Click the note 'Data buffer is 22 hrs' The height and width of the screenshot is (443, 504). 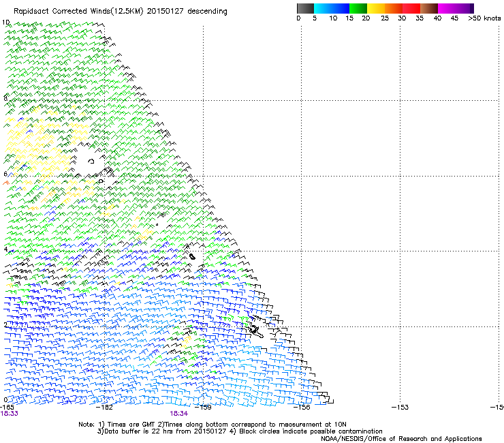[x=138, y=431]
